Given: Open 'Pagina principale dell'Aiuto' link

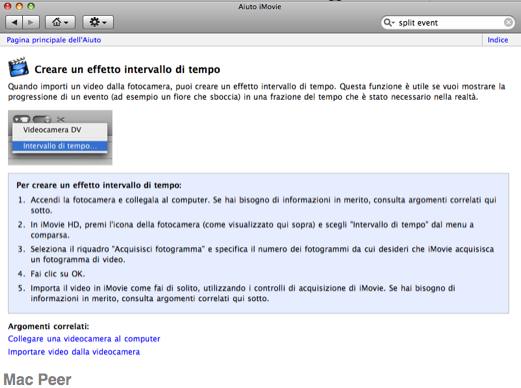Looking at the screenshot, I should click(x=54, y=40).
